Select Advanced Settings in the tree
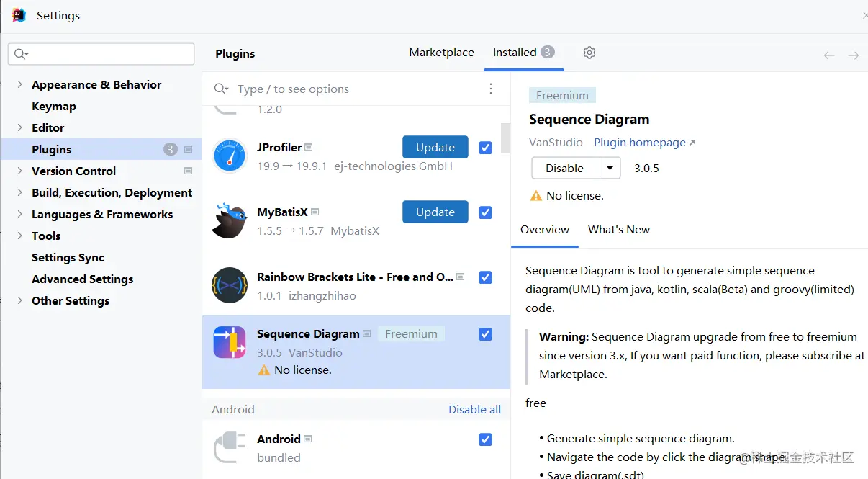The width and height of the screenshot is (868, 479). (x=82, y=279)
